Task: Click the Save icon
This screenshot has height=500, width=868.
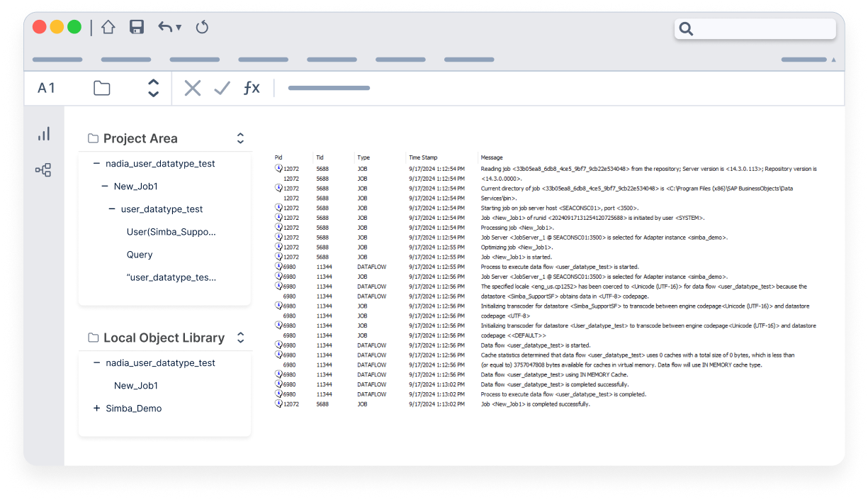Action: coord(136,26)
